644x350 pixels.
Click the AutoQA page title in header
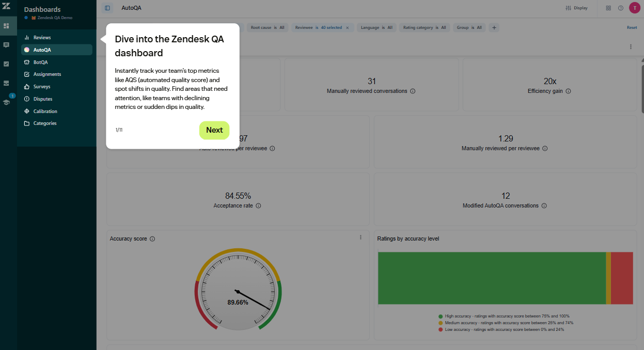[131, 8]
